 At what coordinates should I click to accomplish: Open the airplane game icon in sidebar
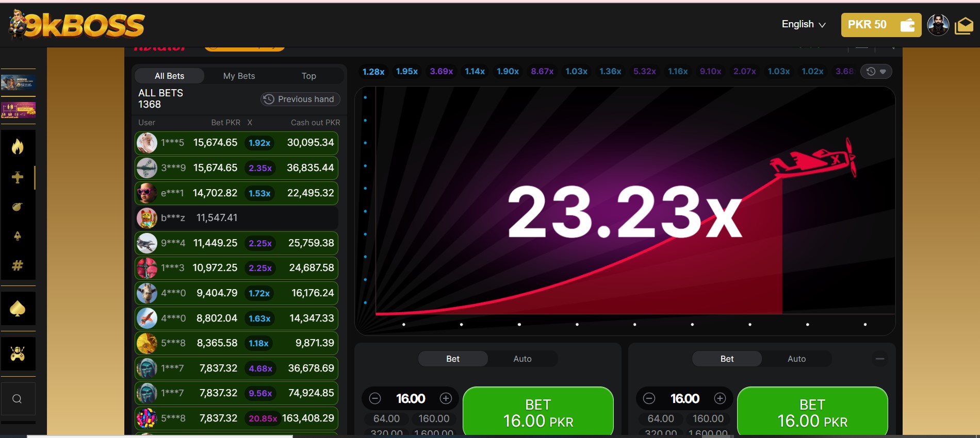coord(18,177)
